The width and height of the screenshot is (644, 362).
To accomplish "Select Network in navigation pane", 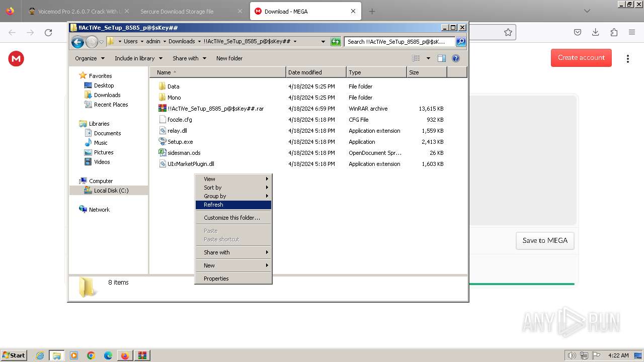I will [x=99, y=210].
